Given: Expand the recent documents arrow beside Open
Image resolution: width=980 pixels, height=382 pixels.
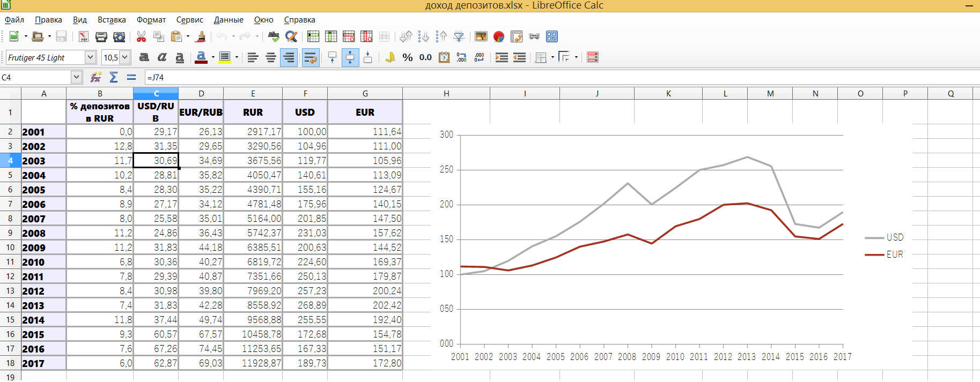Looking at the screenshot, I should (49, 36).
